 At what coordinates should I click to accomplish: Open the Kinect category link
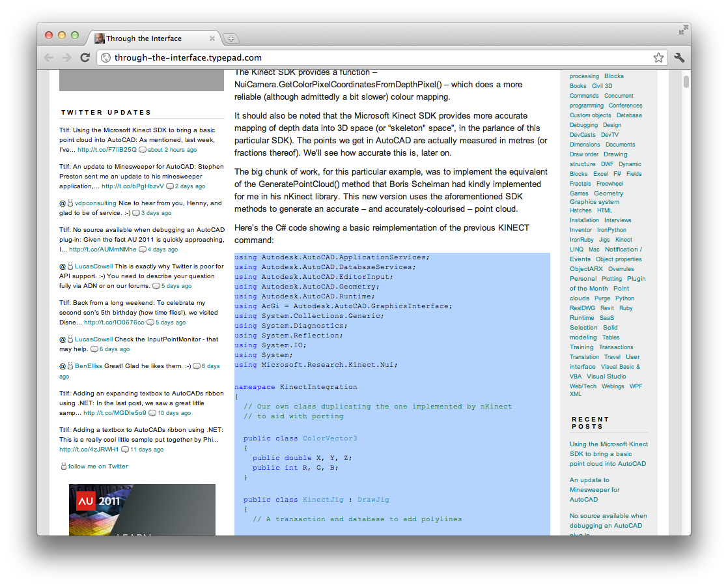coord(623,240)
